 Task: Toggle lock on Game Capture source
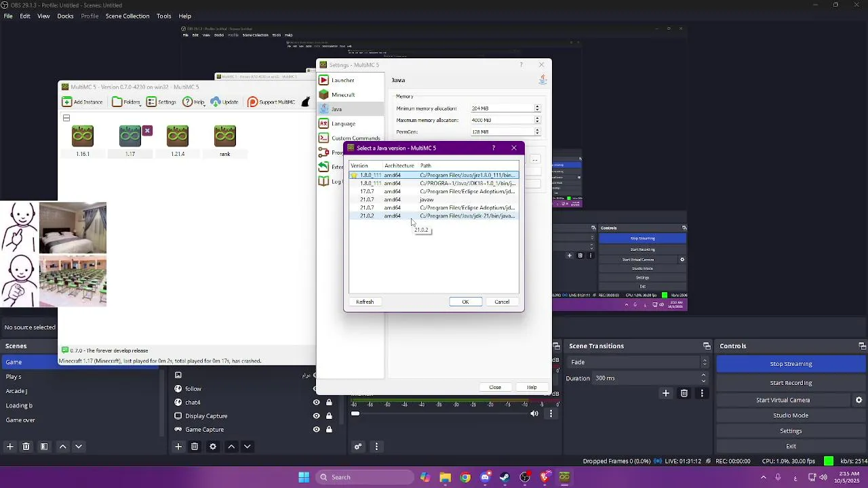tap(329, 430)
